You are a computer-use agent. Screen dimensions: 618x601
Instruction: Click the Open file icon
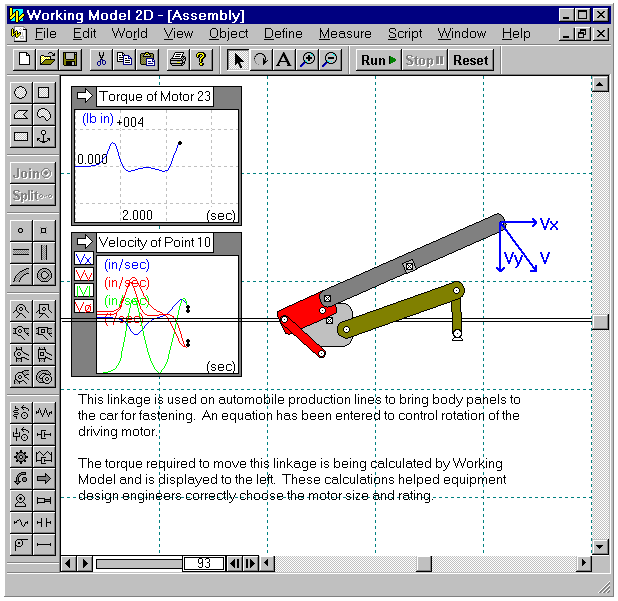click(47, 60)
